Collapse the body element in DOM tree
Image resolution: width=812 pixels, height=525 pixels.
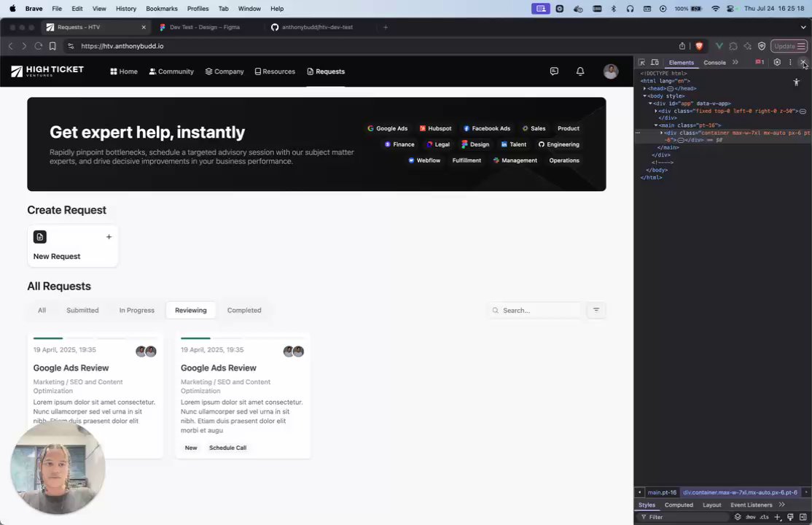point(645,96)
